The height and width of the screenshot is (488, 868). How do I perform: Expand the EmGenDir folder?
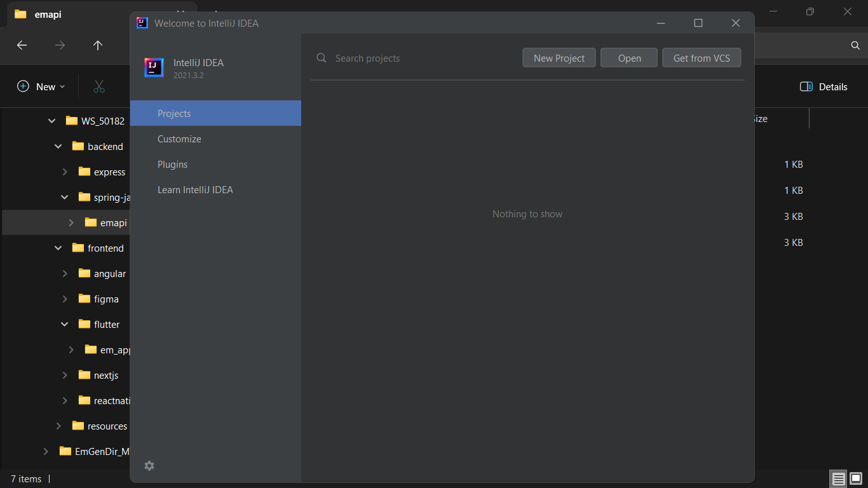pos(46,451)
